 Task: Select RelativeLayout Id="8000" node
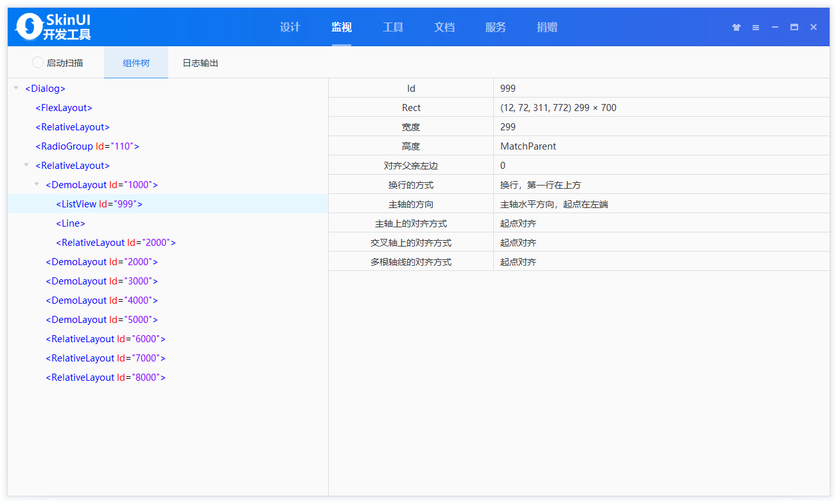[x=105, y=378]
